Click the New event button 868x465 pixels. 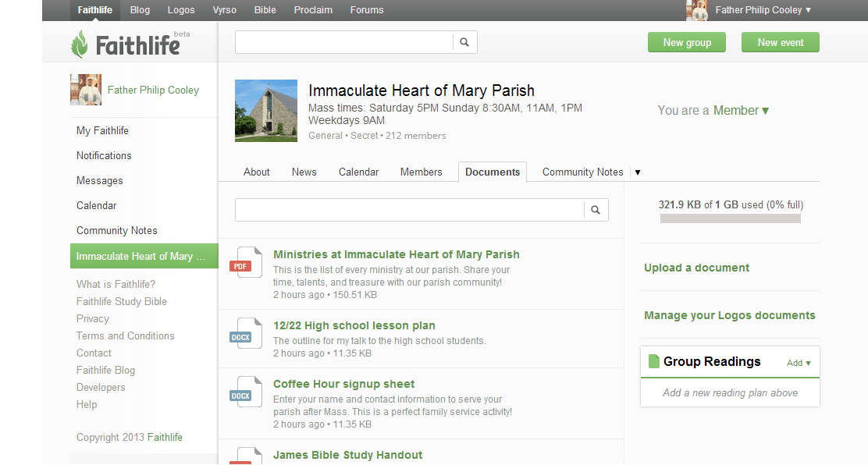click(x=781, y=43)
